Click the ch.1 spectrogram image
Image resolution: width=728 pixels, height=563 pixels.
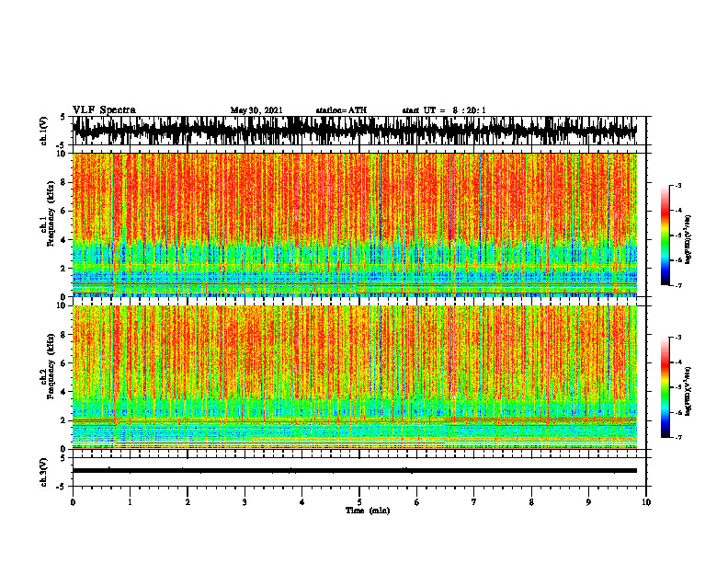tap(354, 224)
